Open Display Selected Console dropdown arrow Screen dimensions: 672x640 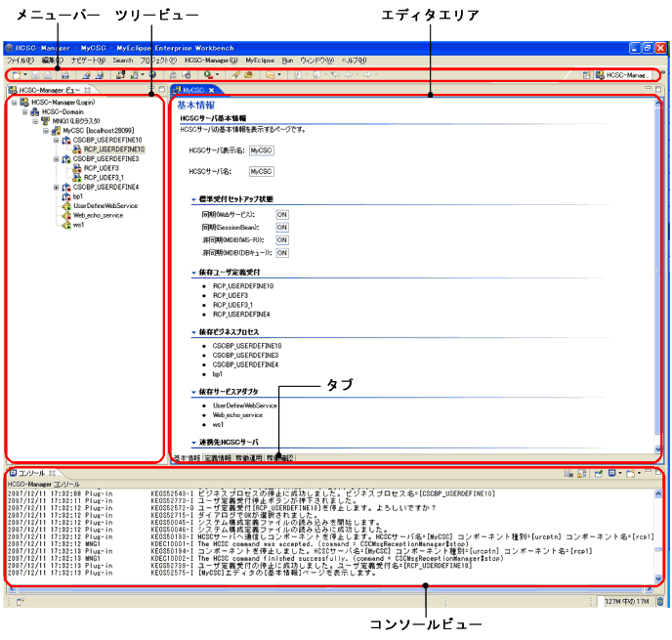[619, 474]
